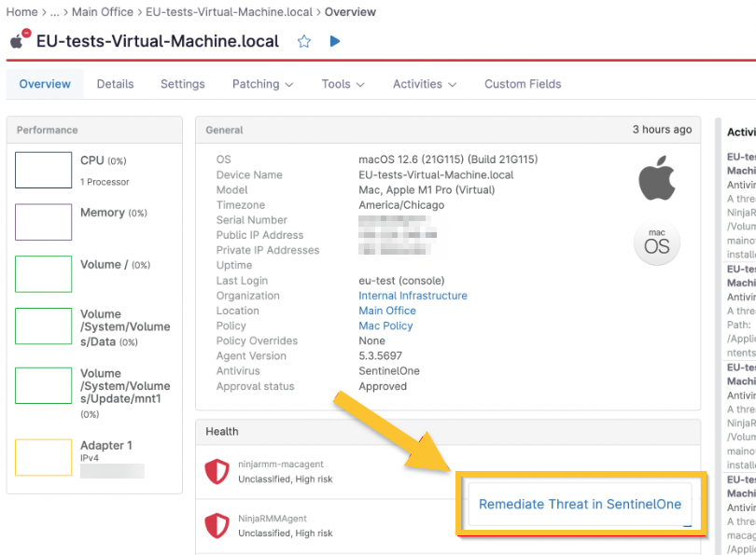The image size is (756, 555).
Task: Open the Memory performance graph
Action: [x=44, y=222]
